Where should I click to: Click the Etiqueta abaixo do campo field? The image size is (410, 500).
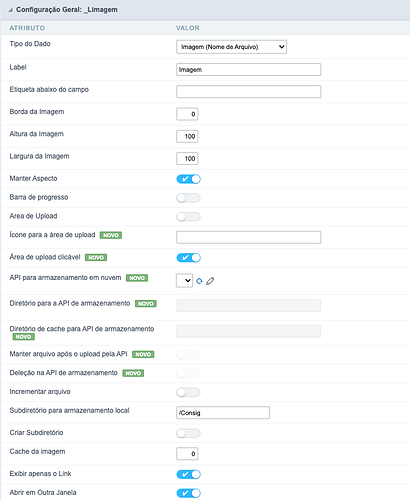click(248, 92)
